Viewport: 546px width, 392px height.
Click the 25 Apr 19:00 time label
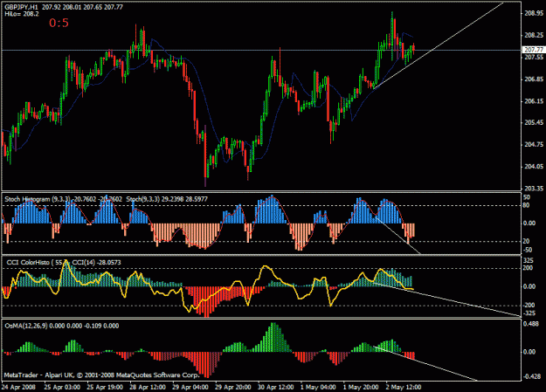click(105, 387)
